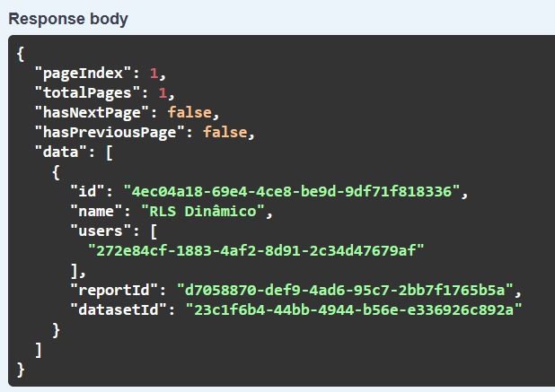Click the "datasetId" key
This screenshot has width=555, height=392.
119,309
